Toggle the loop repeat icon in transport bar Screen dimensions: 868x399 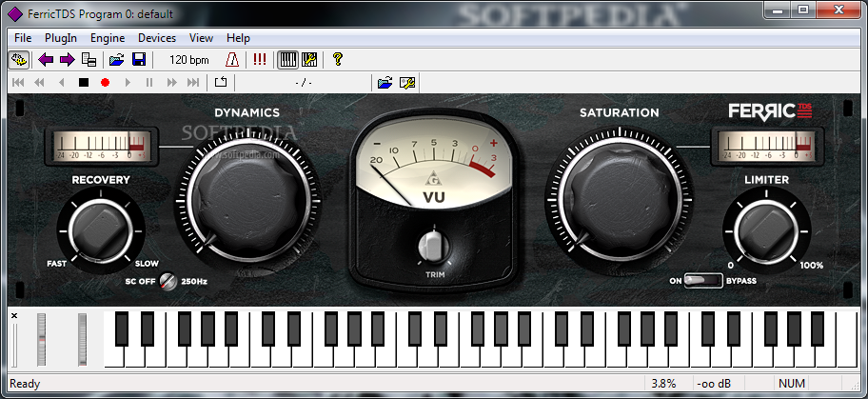coord(221,83)
